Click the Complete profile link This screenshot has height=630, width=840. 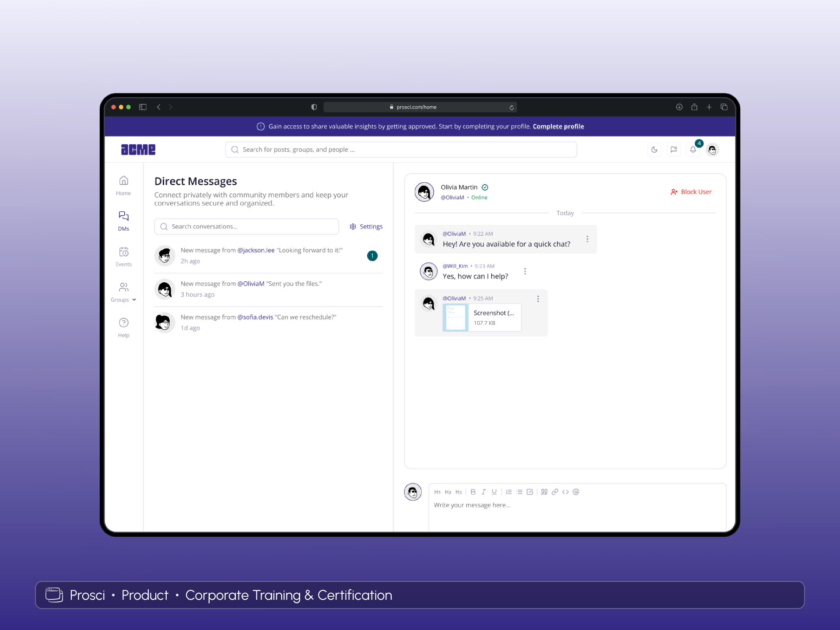point(558,126)
